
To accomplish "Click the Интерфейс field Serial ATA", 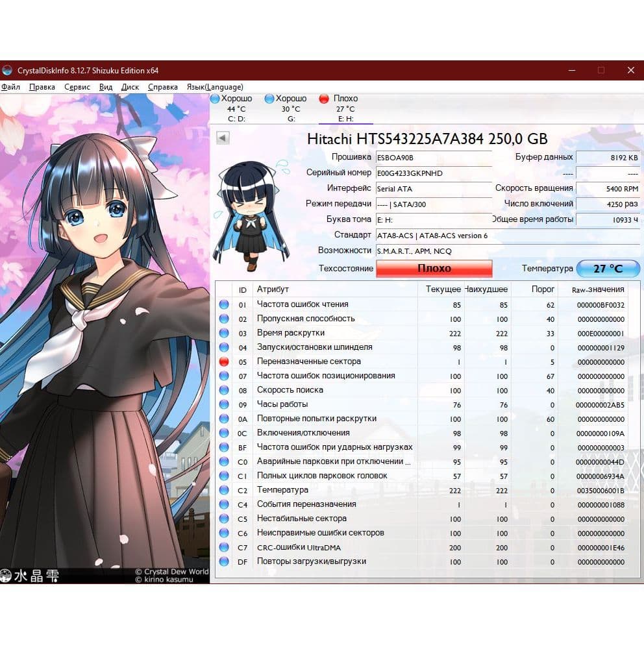I will [434, 189].
